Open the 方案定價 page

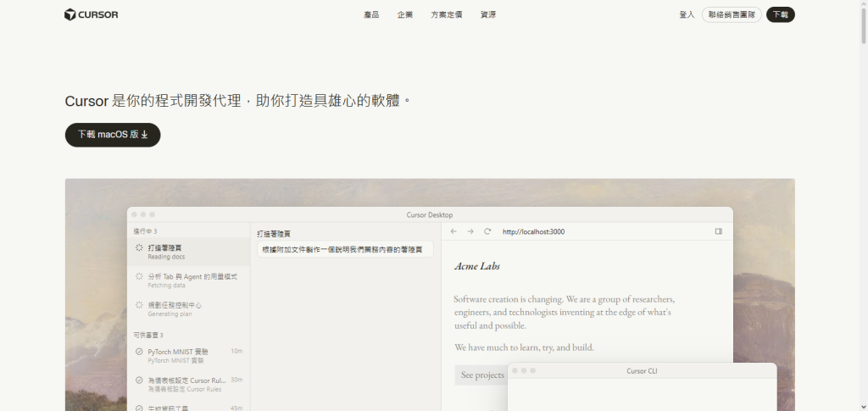tap(447, 15)
